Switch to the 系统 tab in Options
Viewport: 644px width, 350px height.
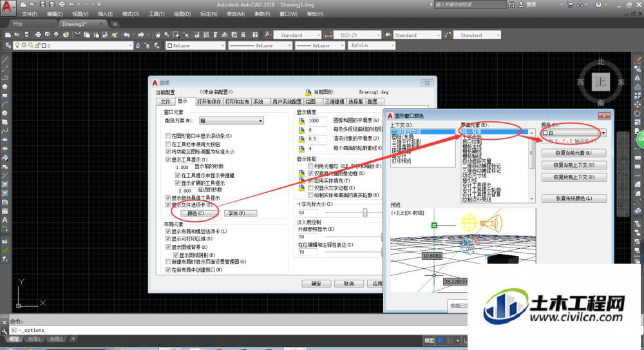[258, 102]
